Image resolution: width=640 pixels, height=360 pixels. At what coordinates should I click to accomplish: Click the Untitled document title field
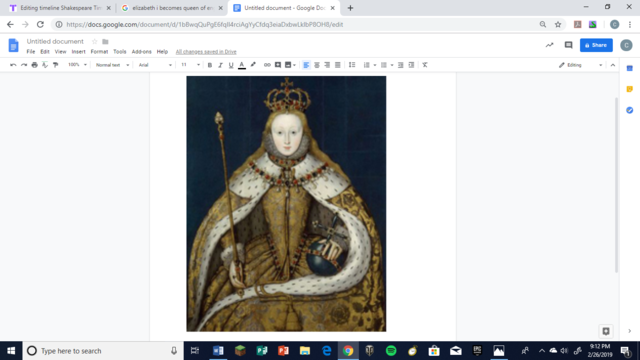pyautogui.click(x=55, y=42)
